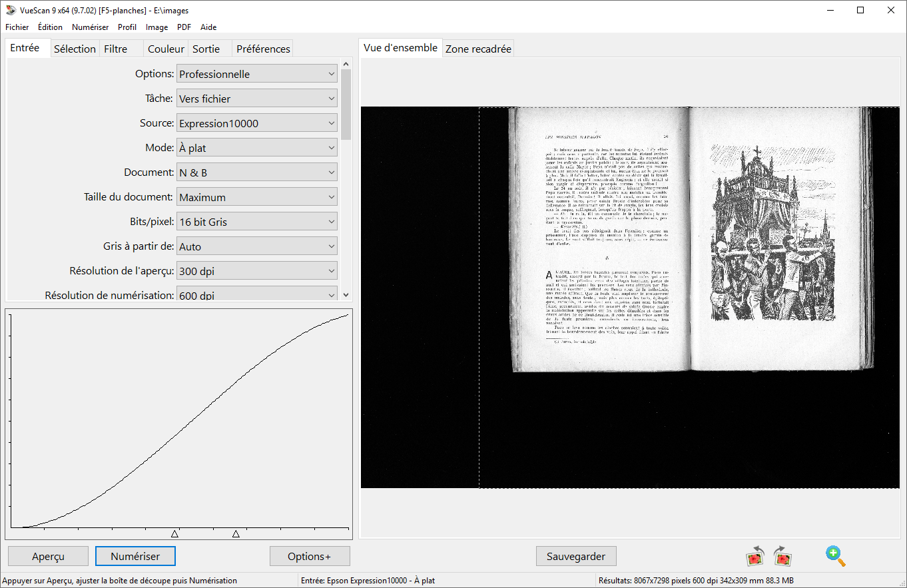Open Gris à partir de dropdown set to Auto

tap(257, 246)
